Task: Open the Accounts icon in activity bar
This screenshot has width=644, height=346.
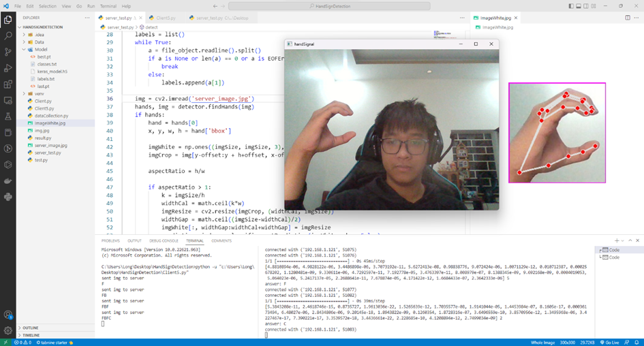Action: (7, 315)
